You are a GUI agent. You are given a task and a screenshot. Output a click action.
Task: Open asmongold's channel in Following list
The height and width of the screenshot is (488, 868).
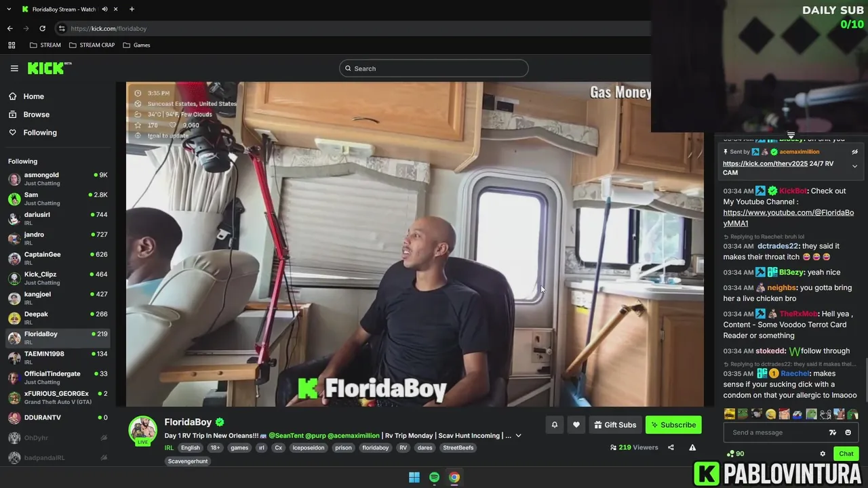tap(58, 179)
